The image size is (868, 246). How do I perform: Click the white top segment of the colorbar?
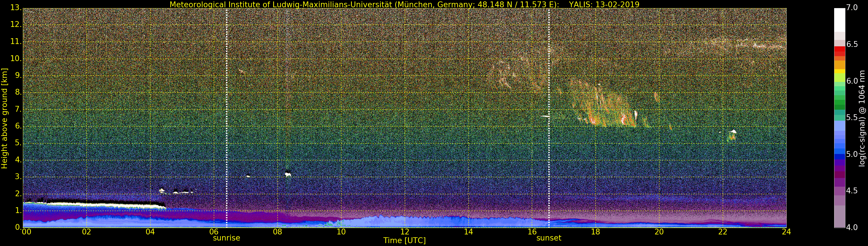(839, 20)
